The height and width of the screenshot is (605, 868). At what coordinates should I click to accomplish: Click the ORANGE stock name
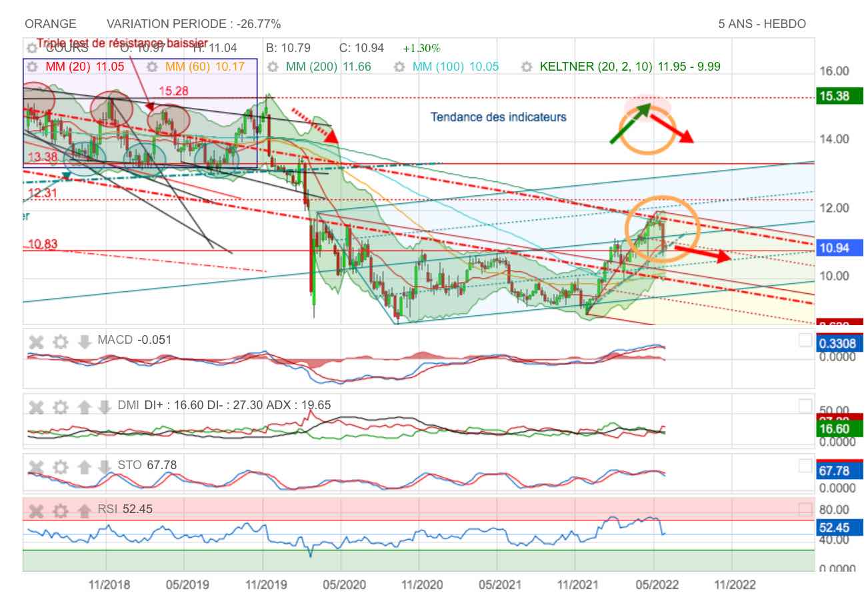point(51,24)
